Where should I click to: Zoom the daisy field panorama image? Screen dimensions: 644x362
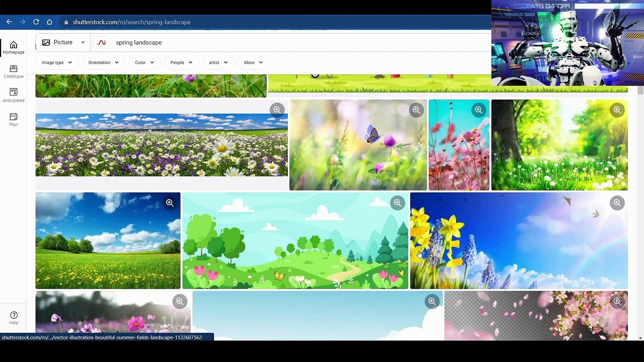point(277,110)
